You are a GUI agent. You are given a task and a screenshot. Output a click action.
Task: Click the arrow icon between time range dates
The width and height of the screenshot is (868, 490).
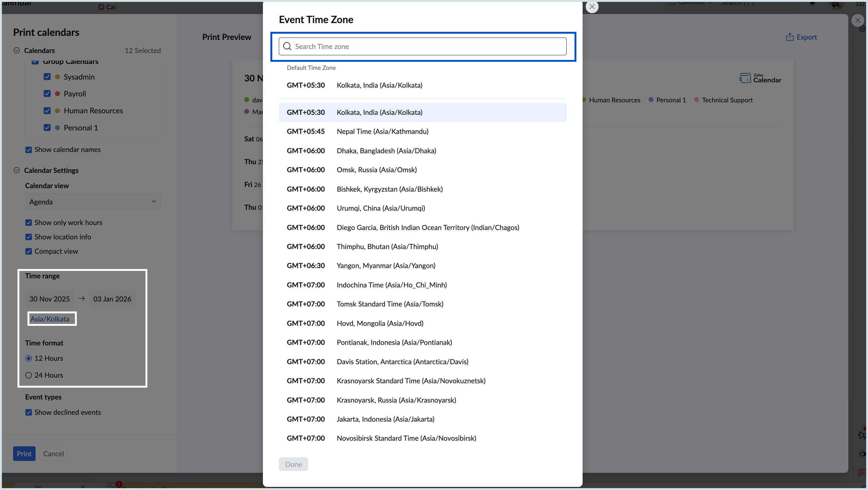pyautogui.click(x=81, y=299)
